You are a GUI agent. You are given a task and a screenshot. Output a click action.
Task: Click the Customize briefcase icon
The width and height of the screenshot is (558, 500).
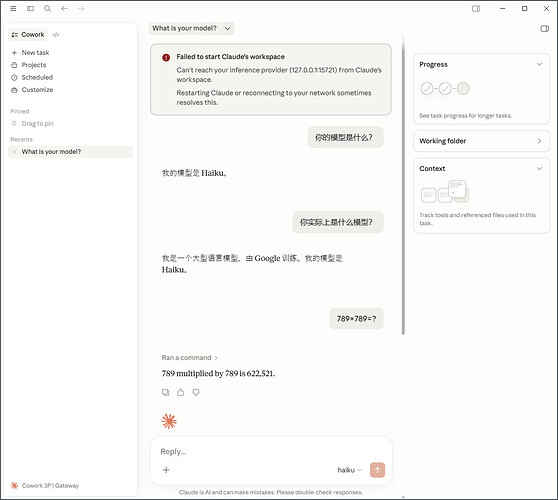click(x=14, y=90)
